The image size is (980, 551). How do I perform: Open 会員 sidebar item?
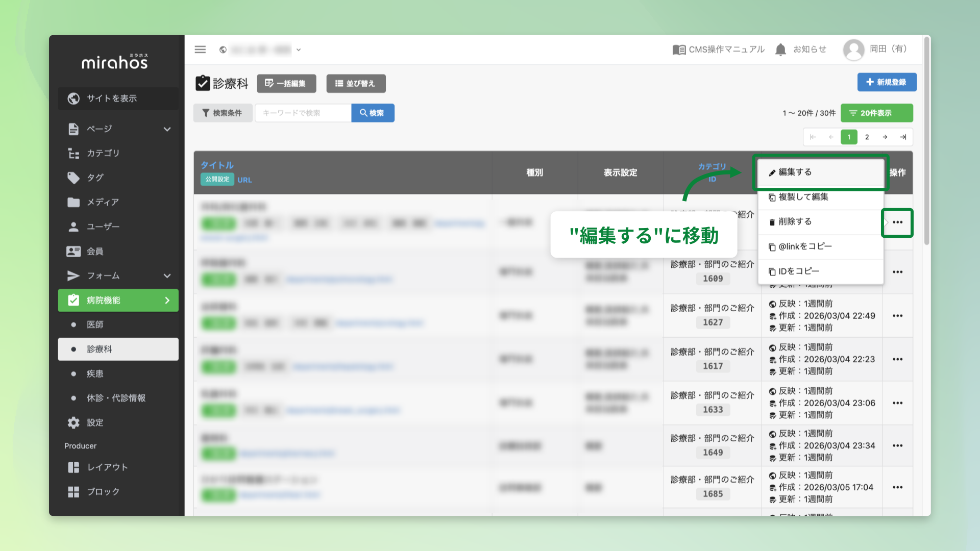coord(118,251)
